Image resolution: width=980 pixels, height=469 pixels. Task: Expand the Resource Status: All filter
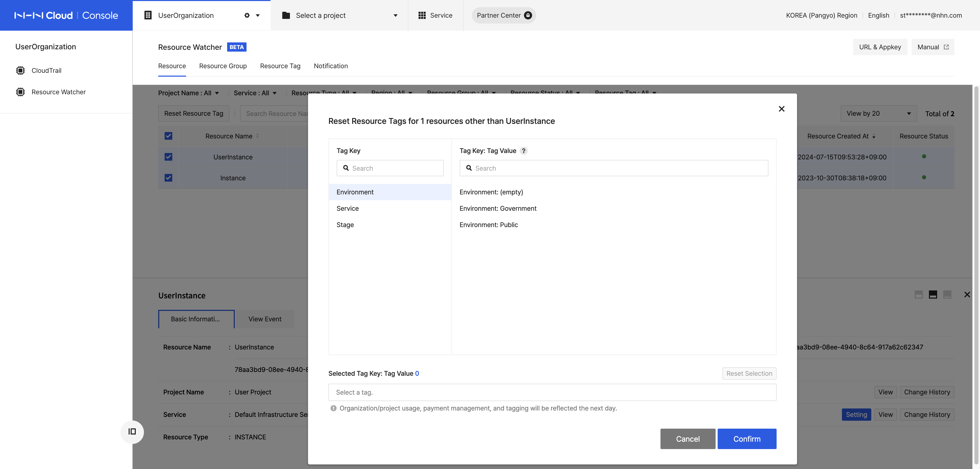(x=545, y=92)
